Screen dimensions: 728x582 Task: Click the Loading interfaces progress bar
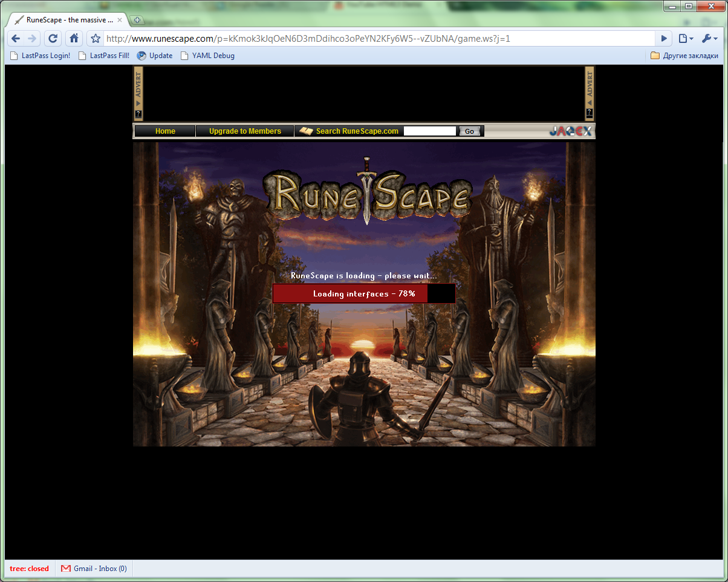click(x=364, y=293)
